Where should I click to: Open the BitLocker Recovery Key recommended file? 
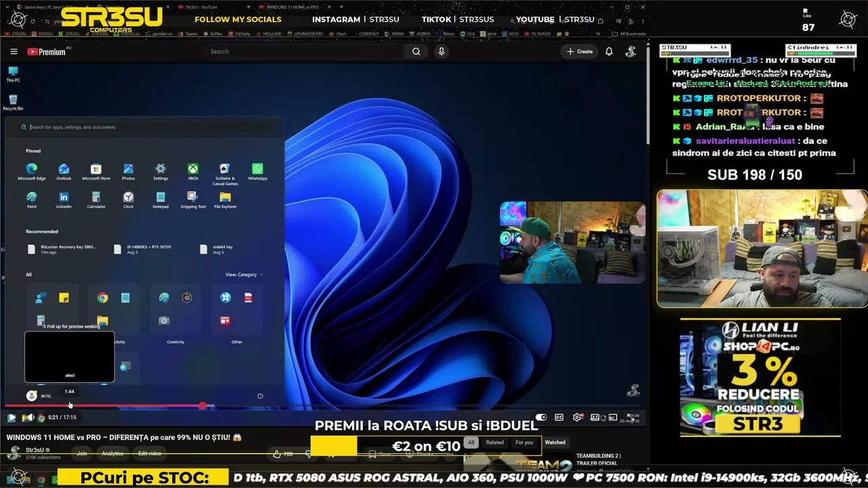[62, 249]
